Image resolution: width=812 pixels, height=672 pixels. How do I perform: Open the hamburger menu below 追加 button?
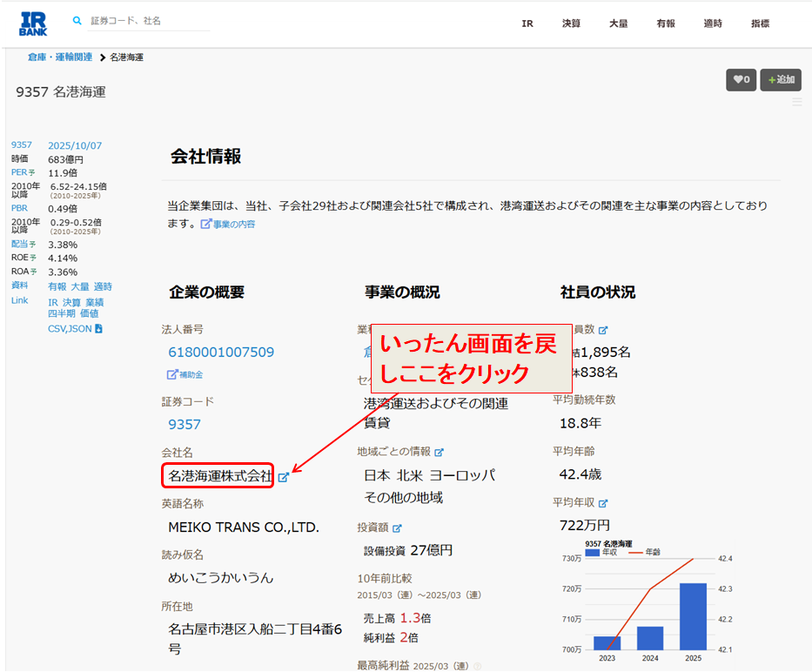pos(796,103)
